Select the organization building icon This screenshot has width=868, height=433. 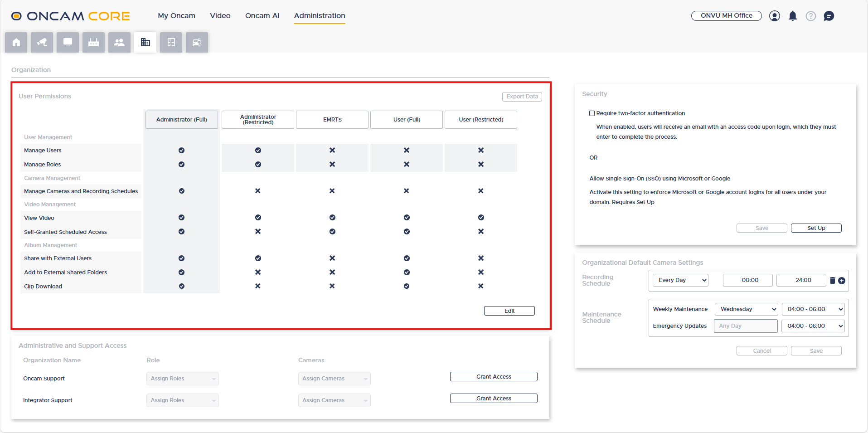pos(145,43)
